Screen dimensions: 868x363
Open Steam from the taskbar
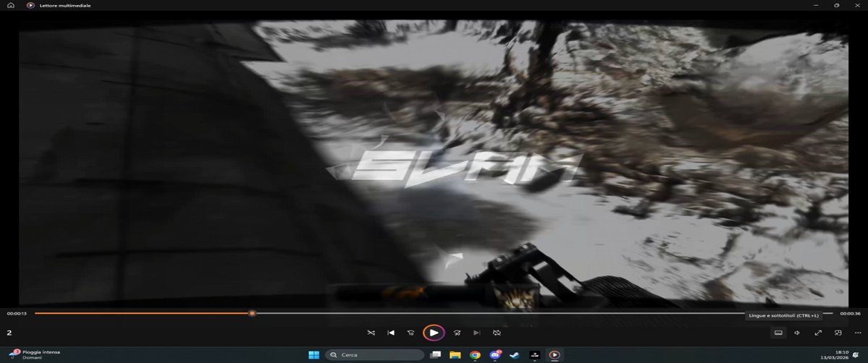[515, 355]
